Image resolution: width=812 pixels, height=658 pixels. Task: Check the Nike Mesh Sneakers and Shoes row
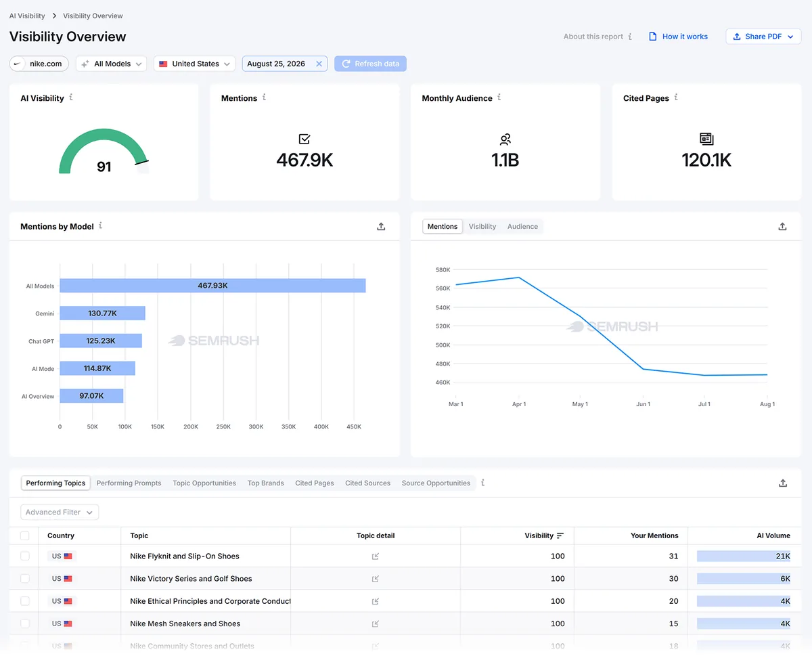(x=25, y=623)
